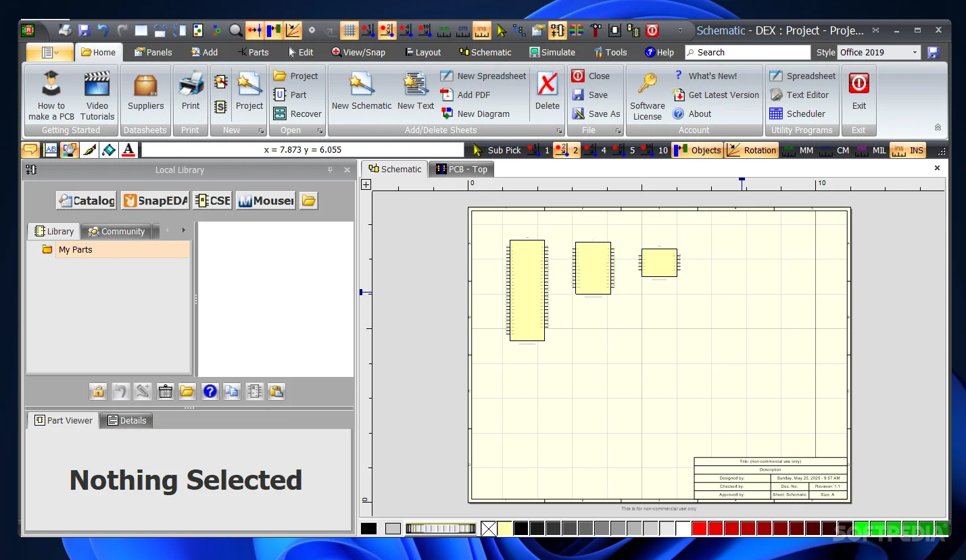
Task: Click the Delete sheet icon
Action: (x=547, y=91)
